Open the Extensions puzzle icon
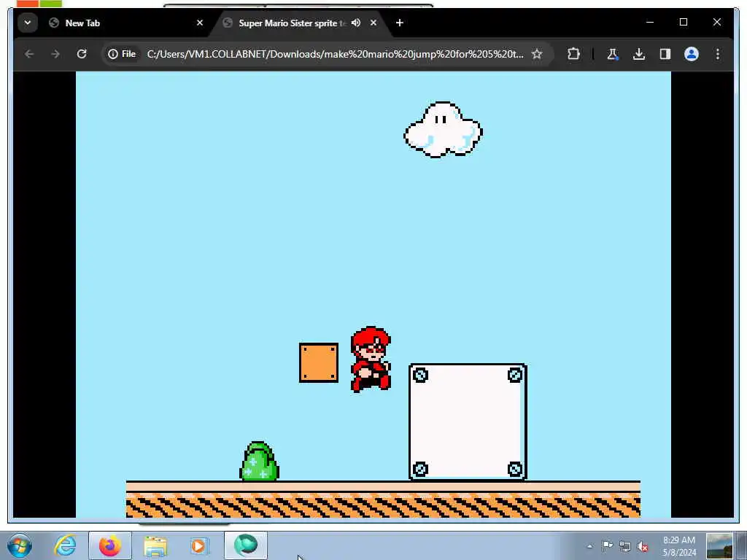The width and height of the screenshot is (747, 560). [x=573, y=54]
